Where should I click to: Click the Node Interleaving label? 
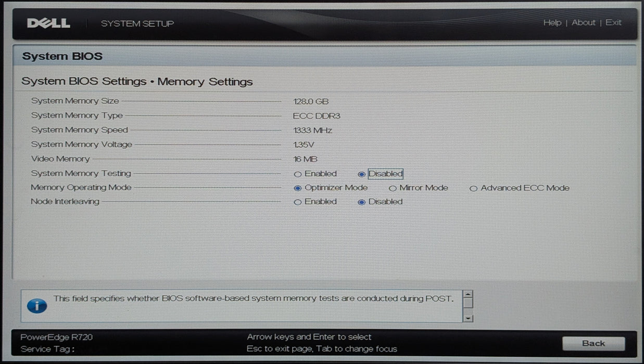click(65, 201)
